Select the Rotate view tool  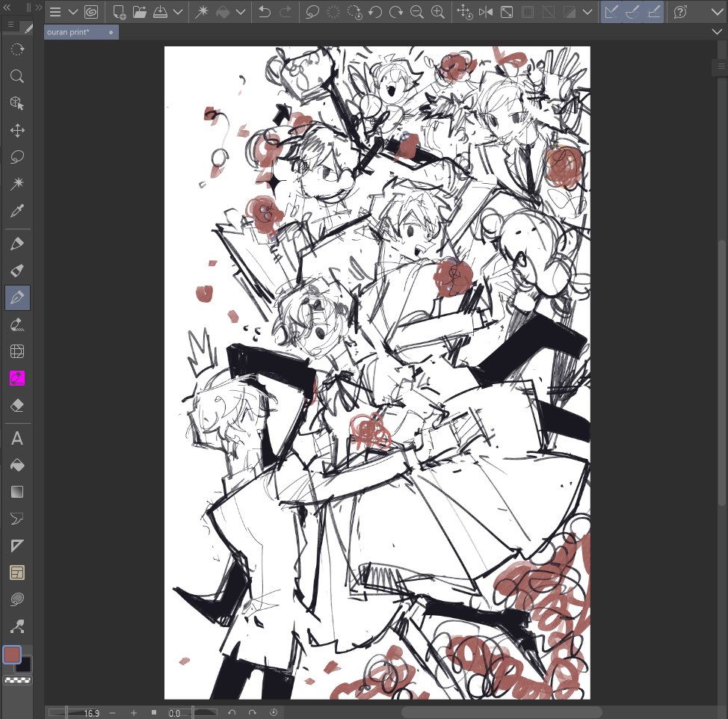tap(17, 49)
